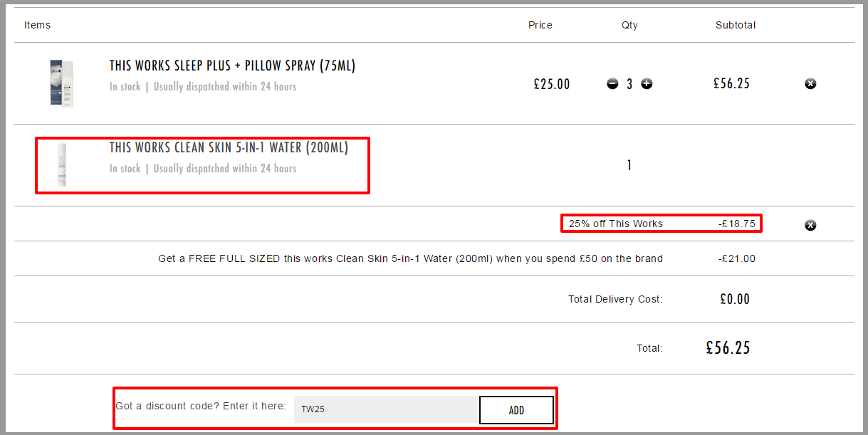The width and height of the screenshot is (868, 435).
Task: Click the -£18.75 discount amount
Action: 737,224
